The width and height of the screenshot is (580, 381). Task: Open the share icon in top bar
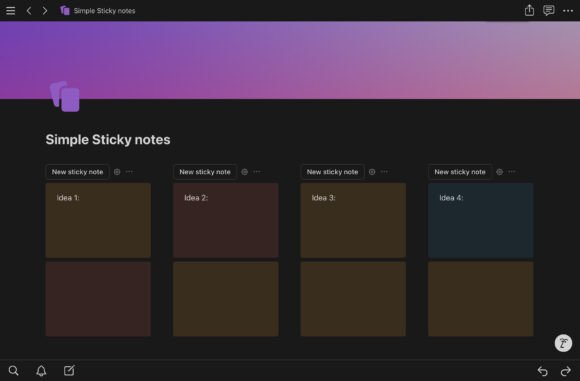click(x=529, y=10)
